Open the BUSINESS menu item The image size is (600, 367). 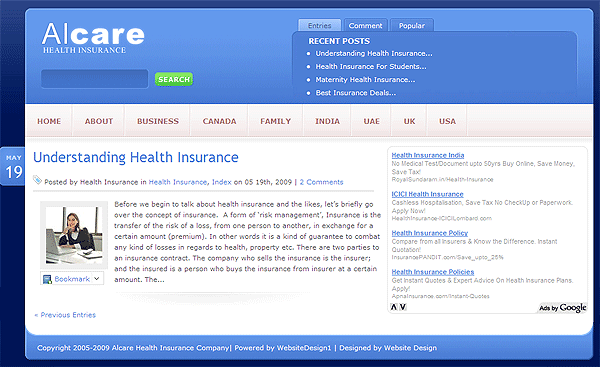[x=158, y=121]
